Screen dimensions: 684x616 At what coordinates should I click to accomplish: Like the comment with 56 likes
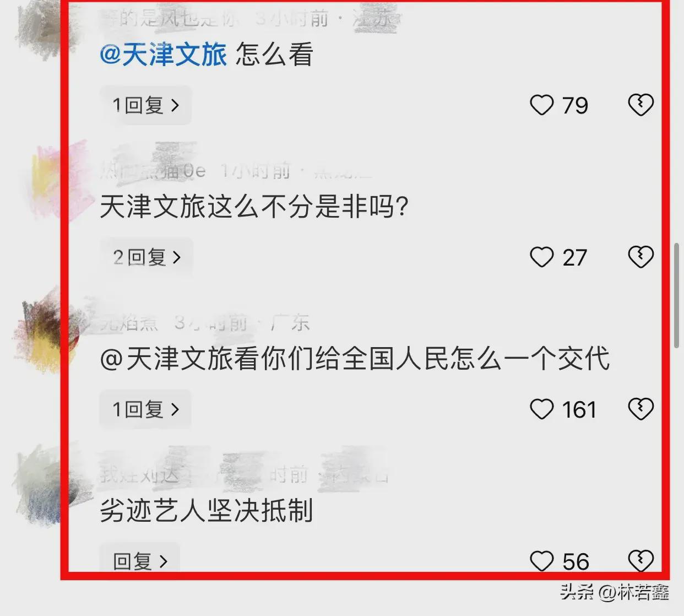(541, 561)
